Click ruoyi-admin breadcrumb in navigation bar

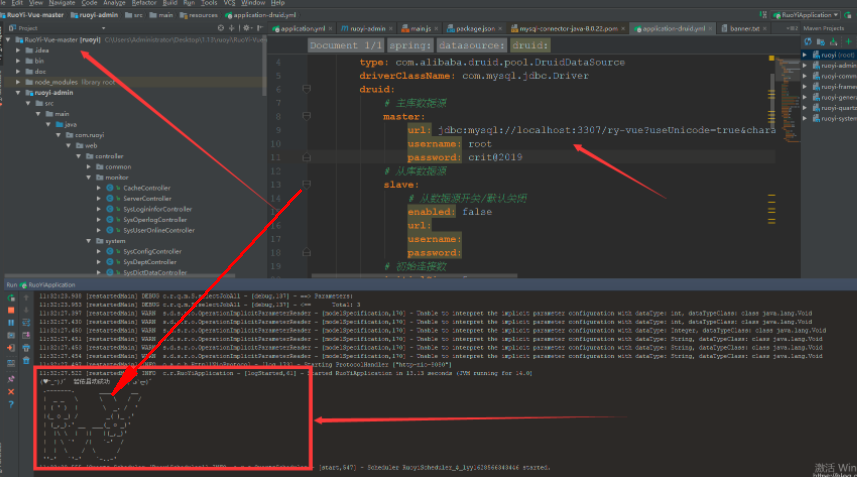click(x=95, y=15)
